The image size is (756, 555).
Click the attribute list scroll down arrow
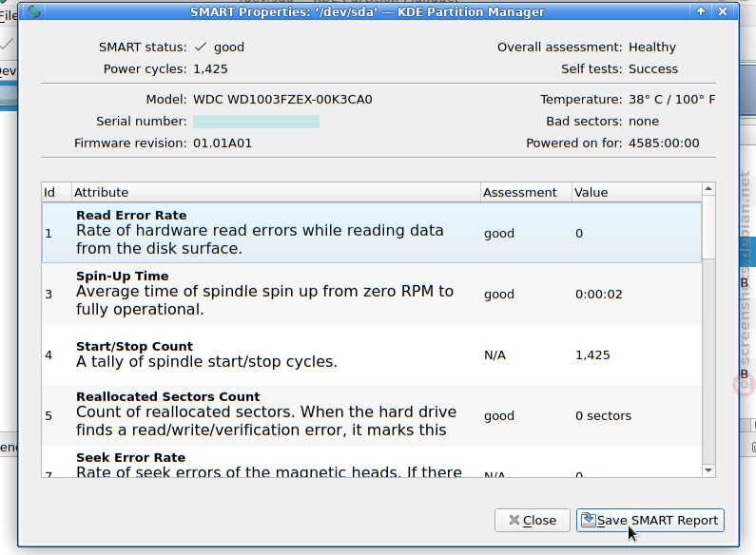[x=708, y=470]
